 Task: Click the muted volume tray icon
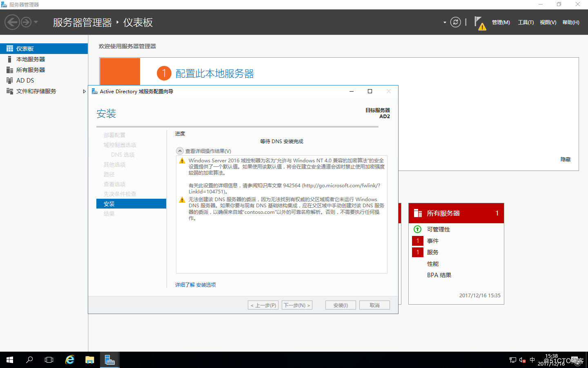click(522, 360)
